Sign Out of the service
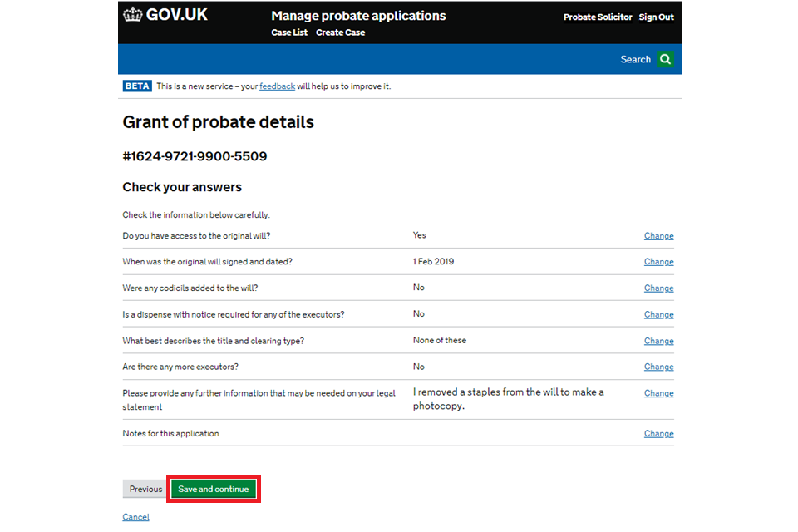 (x=656, y=17)
